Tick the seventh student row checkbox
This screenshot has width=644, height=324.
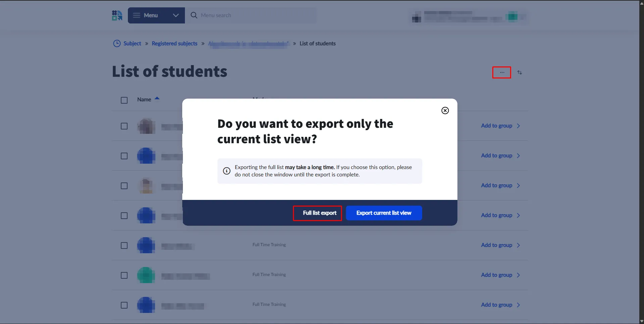pos(124,305)
